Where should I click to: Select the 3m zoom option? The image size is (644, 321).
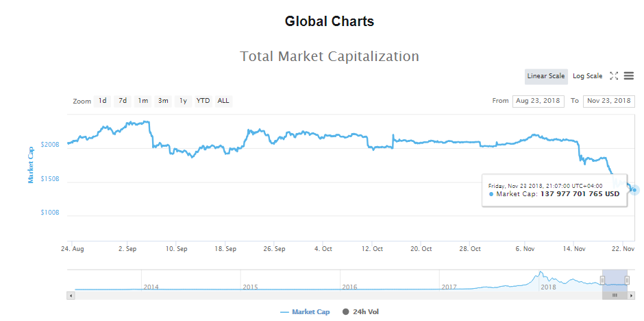(x=163, y=101)
